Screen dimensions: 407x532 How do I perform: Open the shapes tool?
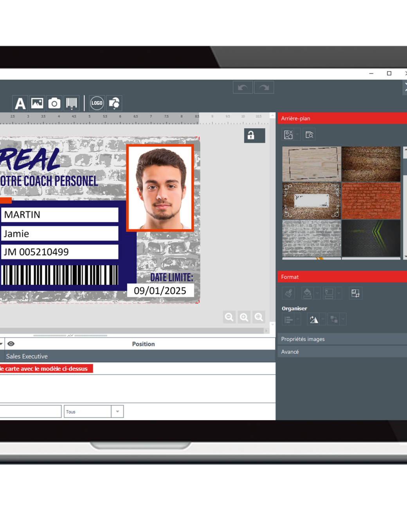click(114, 103)
